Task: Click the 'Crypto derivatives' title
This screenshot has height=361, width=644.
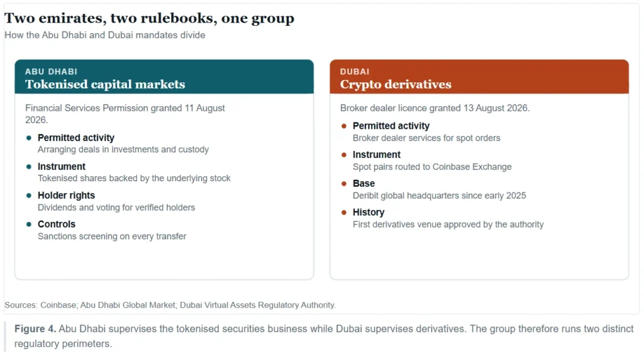Action: (x=396, y=85)
